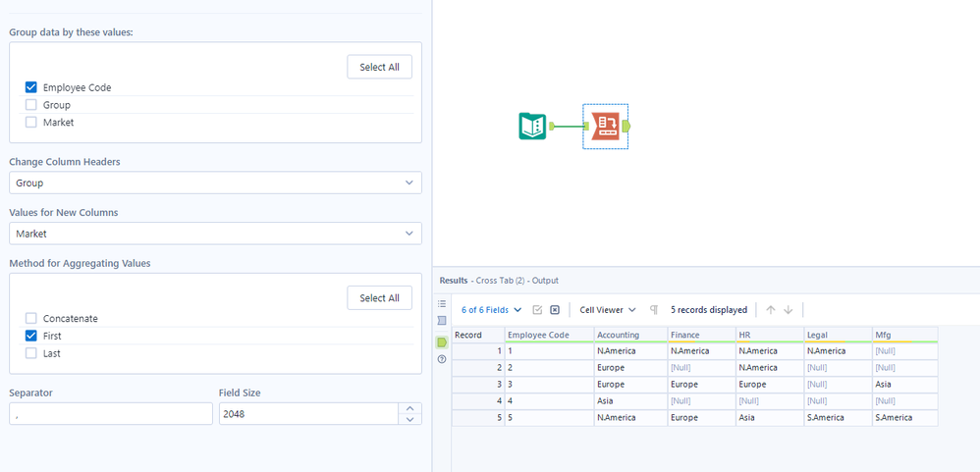The width and height of the screenshot is (980, 472).
Task: Increase Field Size with up stepper
Action: click(x=410, y=408)
